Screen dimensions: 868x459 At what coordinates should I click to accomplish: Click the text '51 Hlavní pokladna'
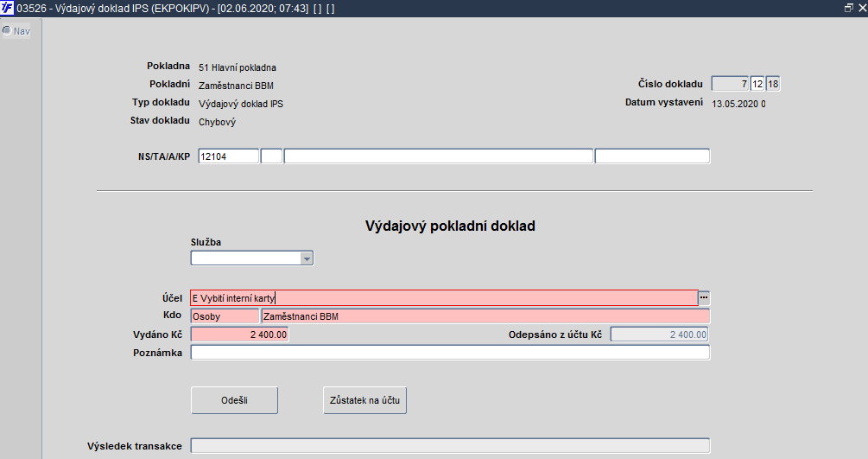coord(237,67)
